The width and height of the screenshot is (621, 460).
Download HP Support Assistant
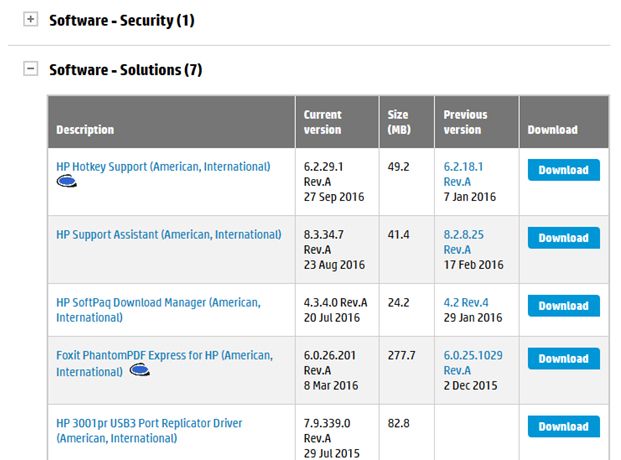[x=563, y=238]
